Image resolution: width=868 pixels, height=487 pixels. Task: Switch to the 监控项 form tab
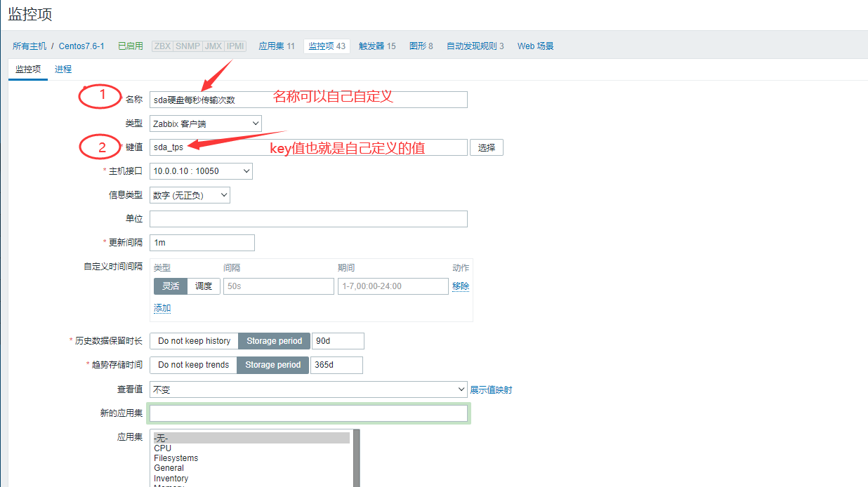tap(28, 69)
